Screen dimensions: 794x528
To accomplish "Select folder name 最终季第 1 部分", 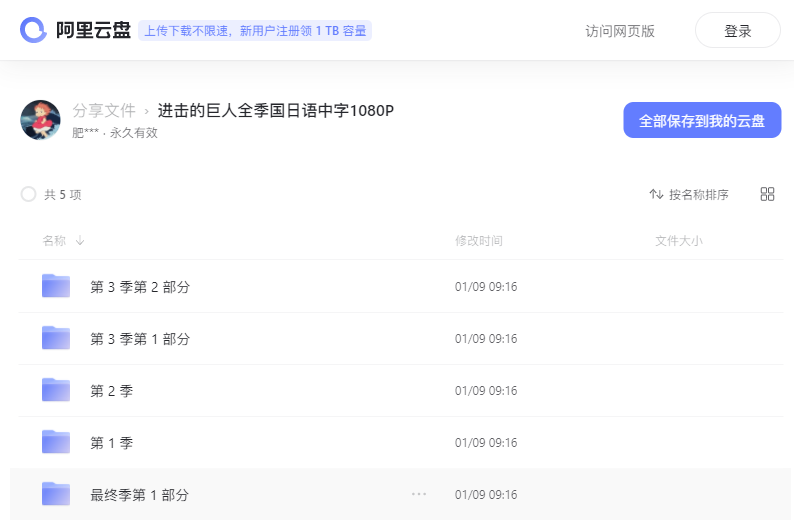I will pos(139,495).
